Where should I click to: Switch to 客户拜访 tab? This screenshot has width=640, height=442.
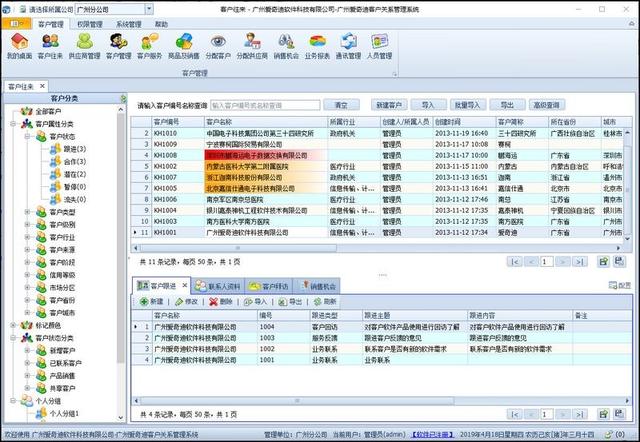click(x=269, y=286)
